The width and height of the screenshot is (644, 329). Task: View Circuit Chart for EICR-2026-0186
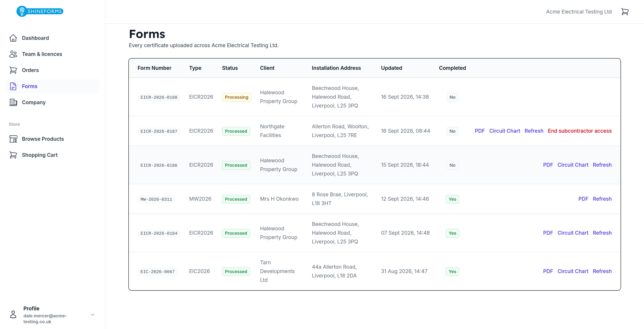(573, 165)
